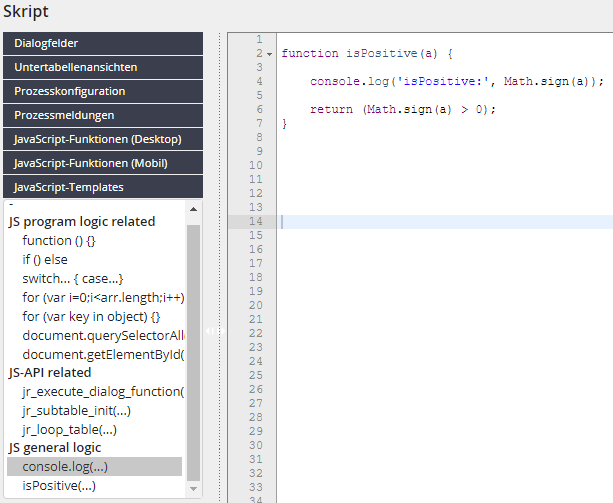Expand the Untertabellenansichten section

click(103, 67)
